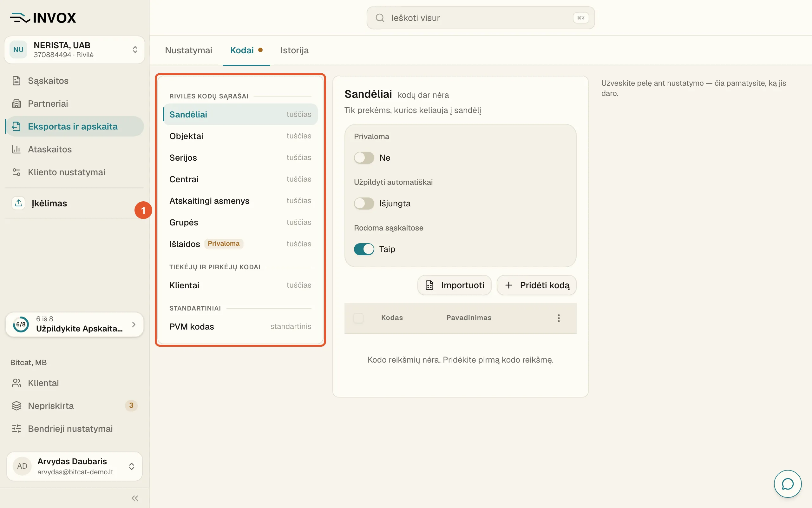Click the search magnifier icon
Viewport: 812px width, 508px height.
click(380, 18)
